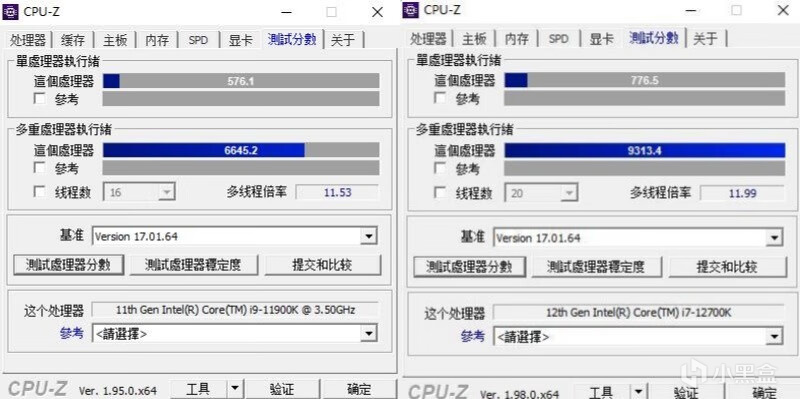Open SPD tab in right CPU-Z window

(558, 39)
